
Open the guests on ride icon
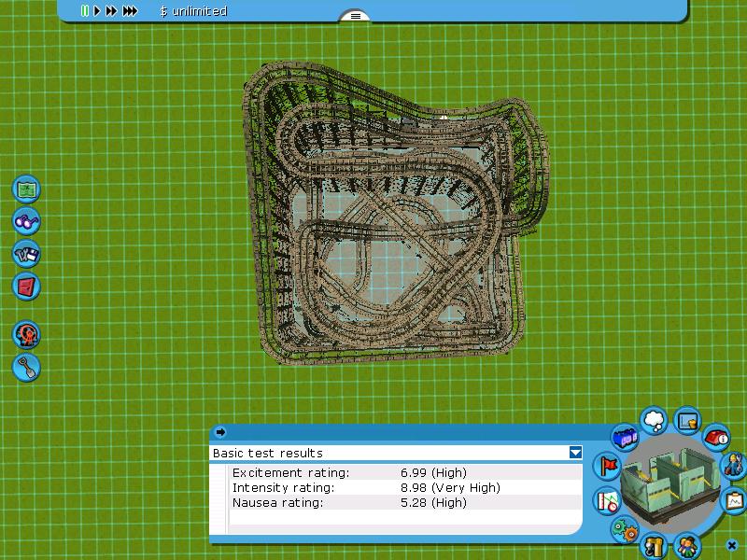(x=686, y=546)
